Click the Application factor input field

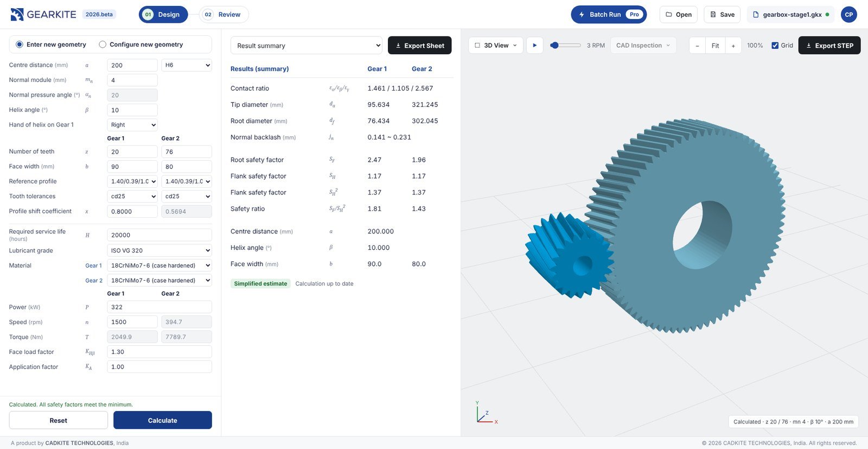pos(159,367)
